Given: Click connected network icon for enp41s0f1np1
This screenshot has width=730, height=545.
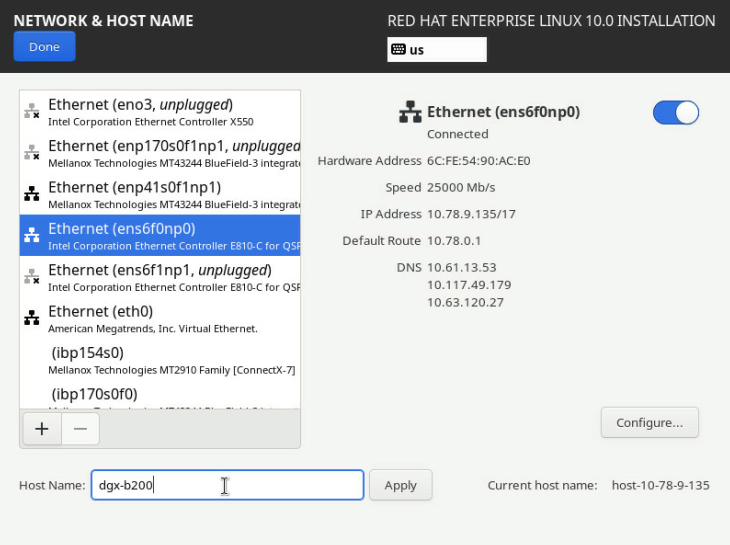Looking at the screenshot, I should (32, 194).
